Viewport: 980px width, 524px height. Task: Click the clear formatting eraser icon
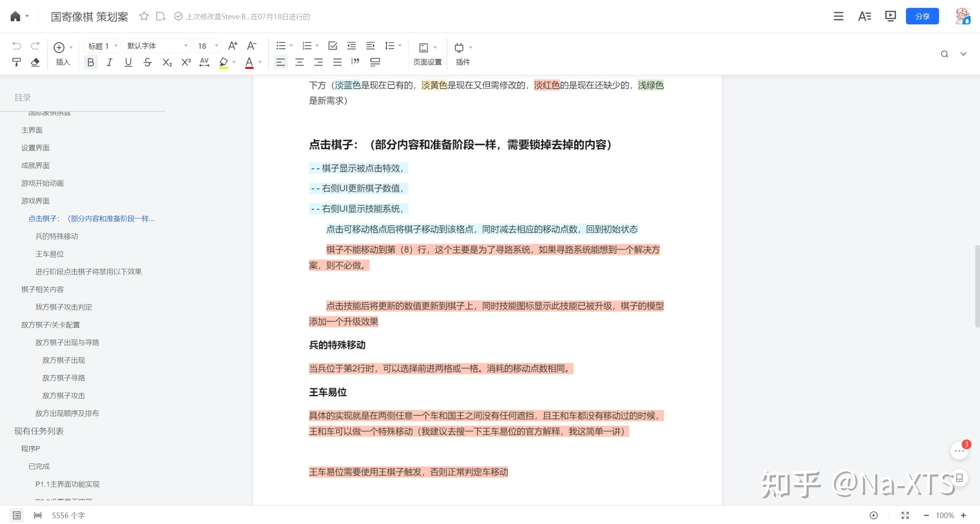click(35, 62)
